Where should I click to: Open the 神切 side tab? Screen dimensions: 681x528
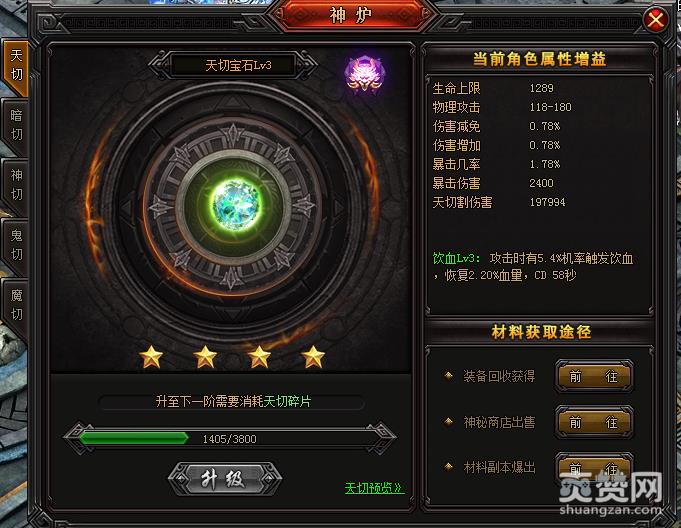pyautogui.click(x=16, y=185)
